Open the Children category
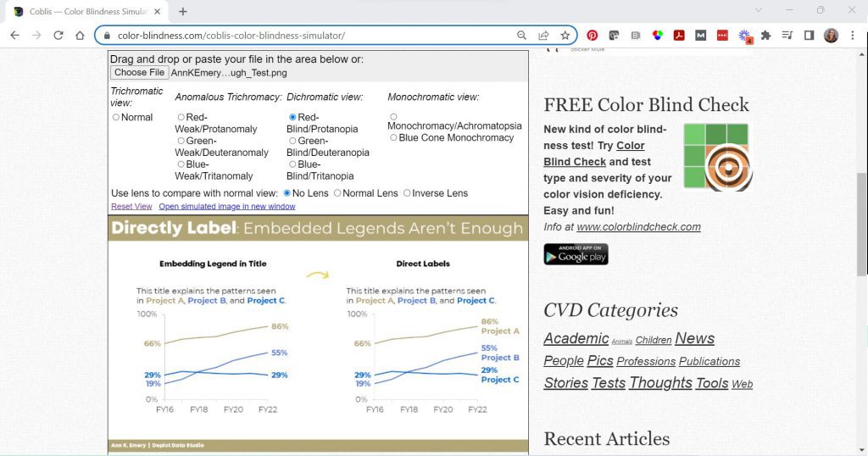 coord(654,341)
